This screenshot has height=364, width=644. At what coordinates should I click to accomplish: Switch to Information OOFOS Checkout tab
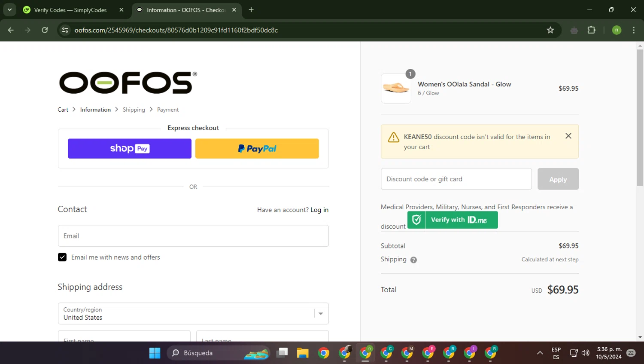click(x=185, y=9)
